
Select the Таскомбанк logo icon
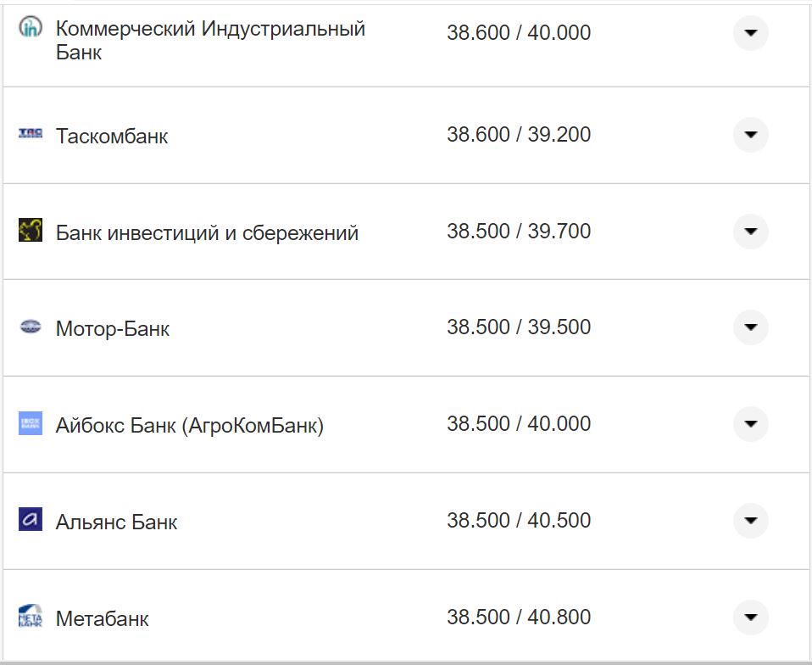click(x=31, y=134)
